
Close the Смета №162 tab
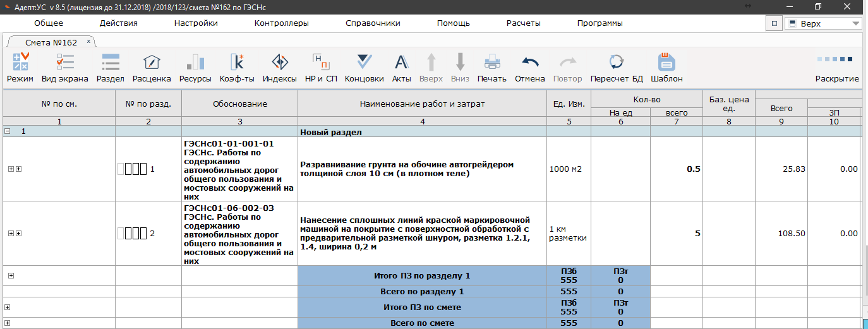88,41
